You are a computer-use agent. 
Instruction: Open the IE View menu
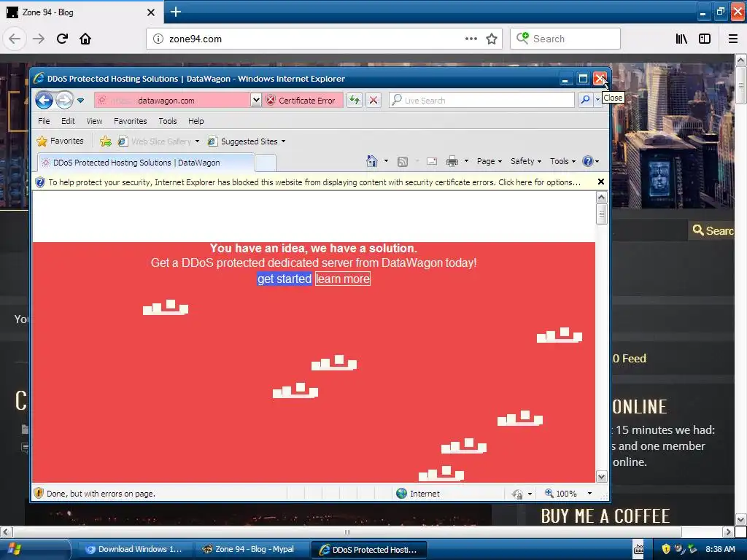click(94, 121)
